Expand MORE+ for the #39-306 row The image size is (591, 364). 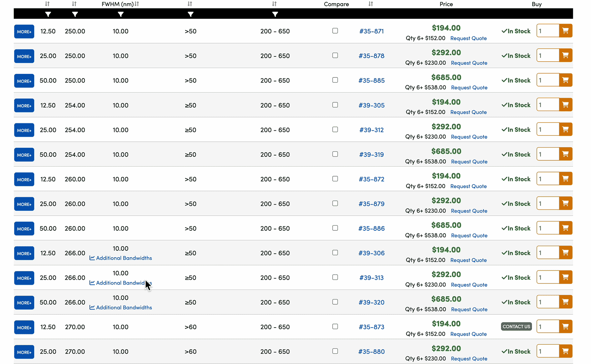(24, 253)
